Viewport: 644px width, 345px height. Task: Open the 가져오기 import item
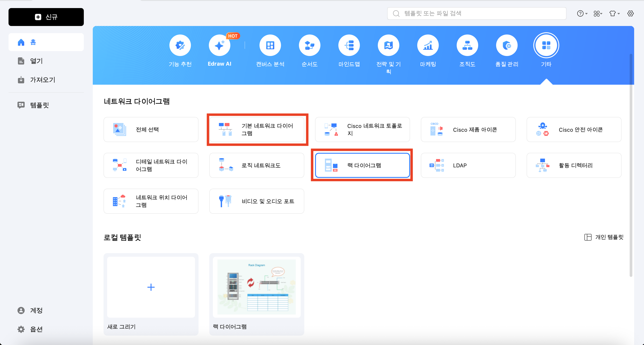46,80
